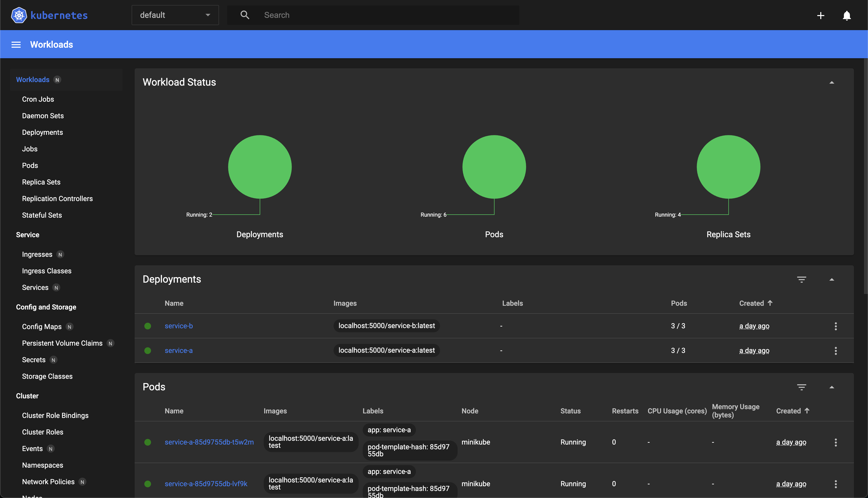The width and height of the screenshot is (868, 498).
Task: Click the plus icon to create a new resource
Action: pyautogui.click(x=821, y=15)
